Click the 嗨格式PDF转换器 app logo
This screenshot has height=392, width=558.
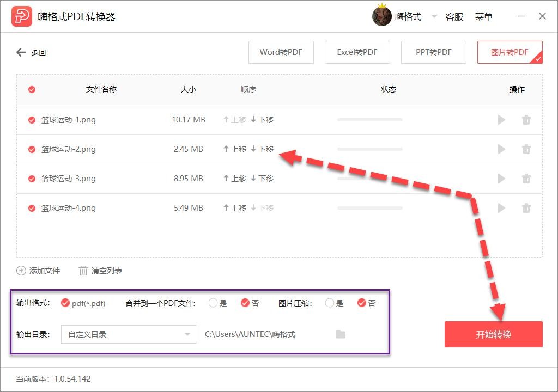pos(22,16)
